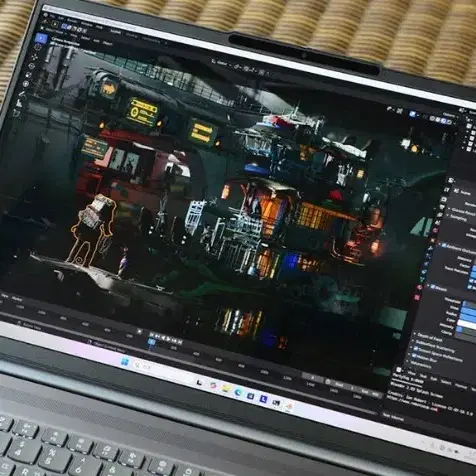The image size is (476, 476).
Task: Toggle viewport gizmo display
Action: tap(399, 111)
